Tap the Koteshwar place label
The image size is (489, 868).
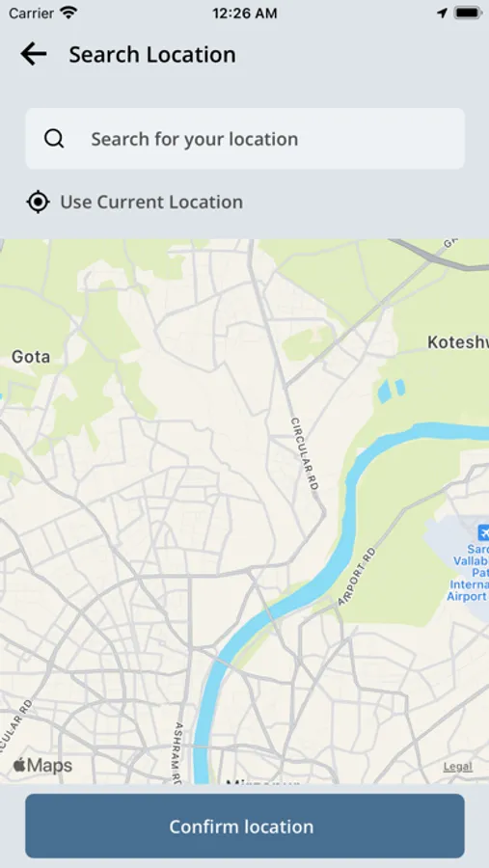click(458, 342)
